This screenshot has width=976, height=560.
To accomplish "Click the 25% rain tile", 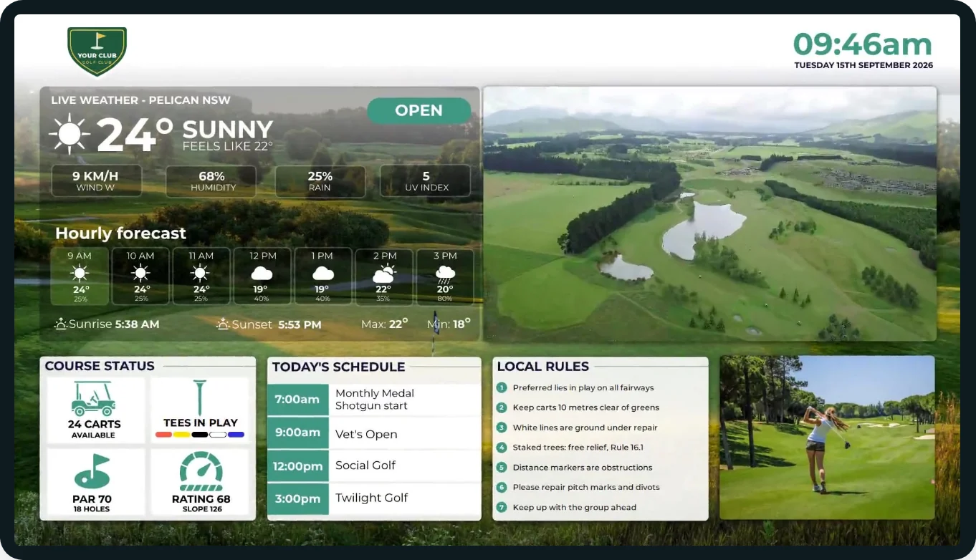I will pyautogui.click(x=320, y=181).
